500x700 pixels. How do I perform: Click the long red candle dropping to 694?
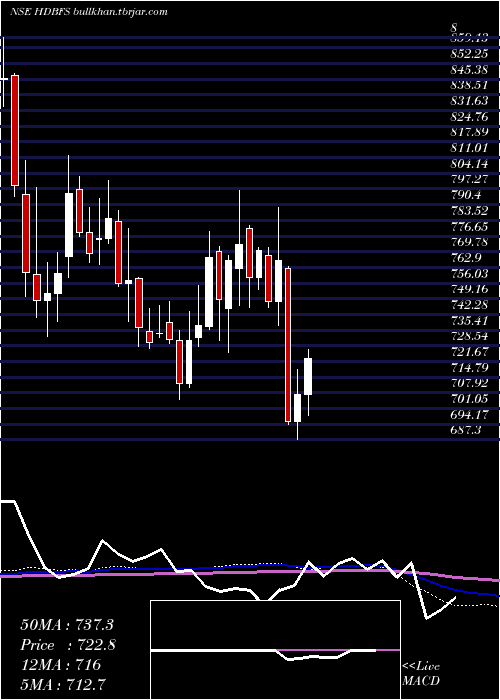tap(288, 345)
